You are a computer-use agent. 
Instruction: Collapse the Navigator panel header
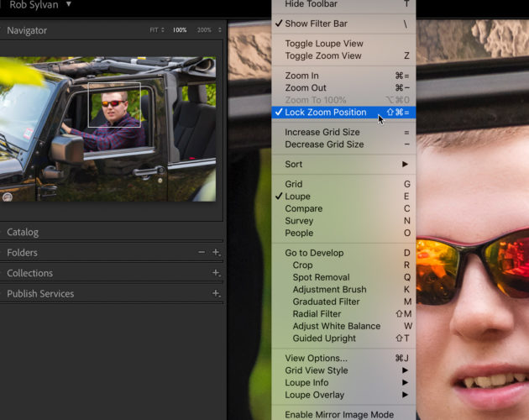click(27, 30)
